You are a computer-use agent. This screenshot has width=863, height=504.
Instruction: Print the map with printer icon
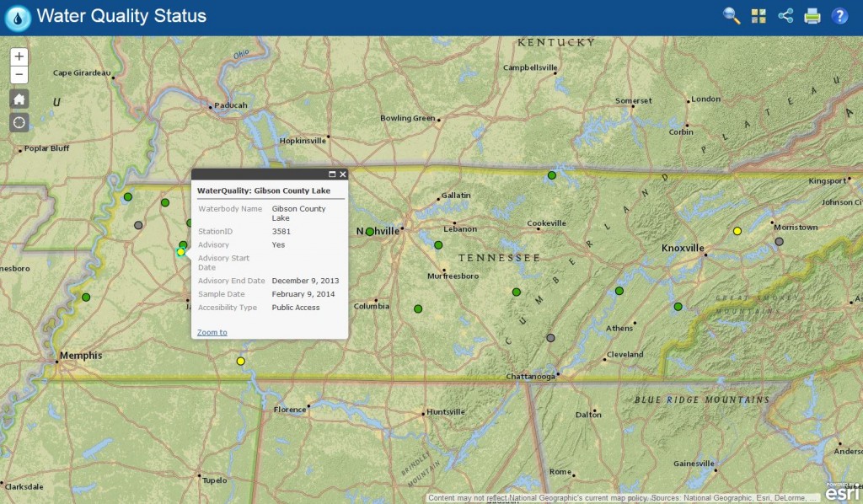tap(812, 16)
